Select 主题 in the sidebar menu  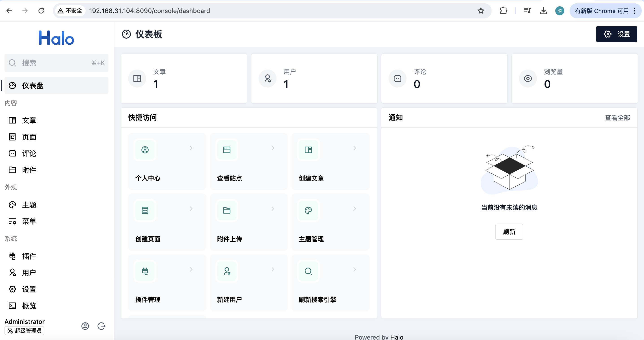coord(29,205)
